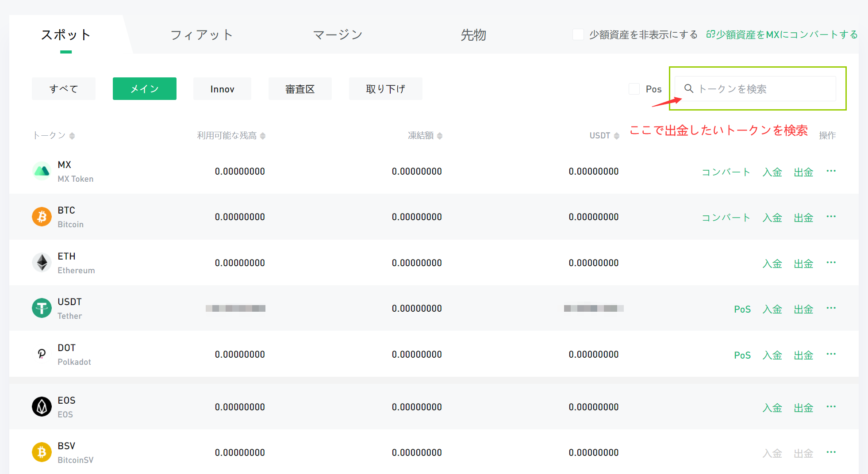The height and width of the screenshot is (474, 868).
Task: Click the MX Token logo icon
Action: (42, 171)
